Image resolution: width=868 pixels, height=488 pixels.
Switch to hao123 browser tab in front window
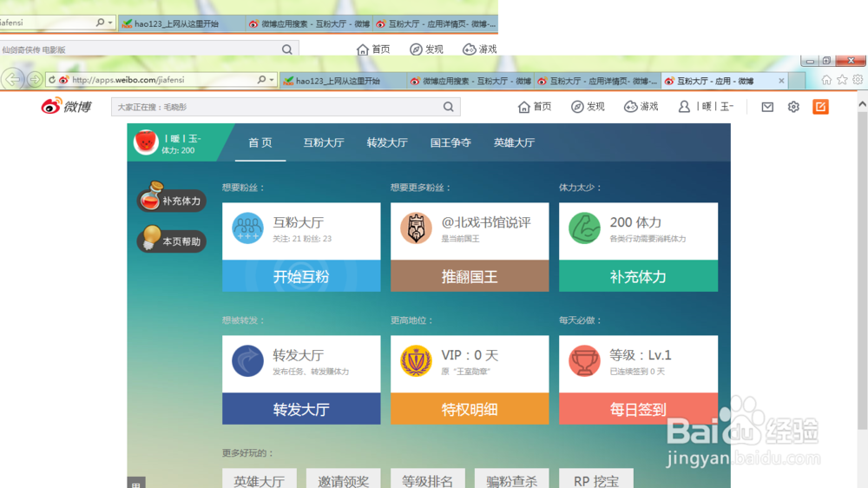pos(343,81)
